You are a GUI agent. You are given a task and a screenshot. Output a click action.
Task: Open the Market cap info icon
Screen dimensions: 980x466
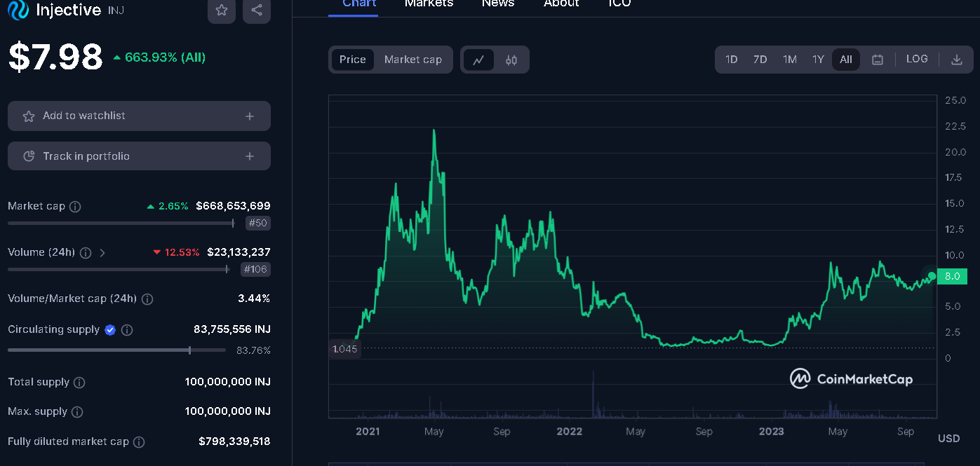coord(75,207)
